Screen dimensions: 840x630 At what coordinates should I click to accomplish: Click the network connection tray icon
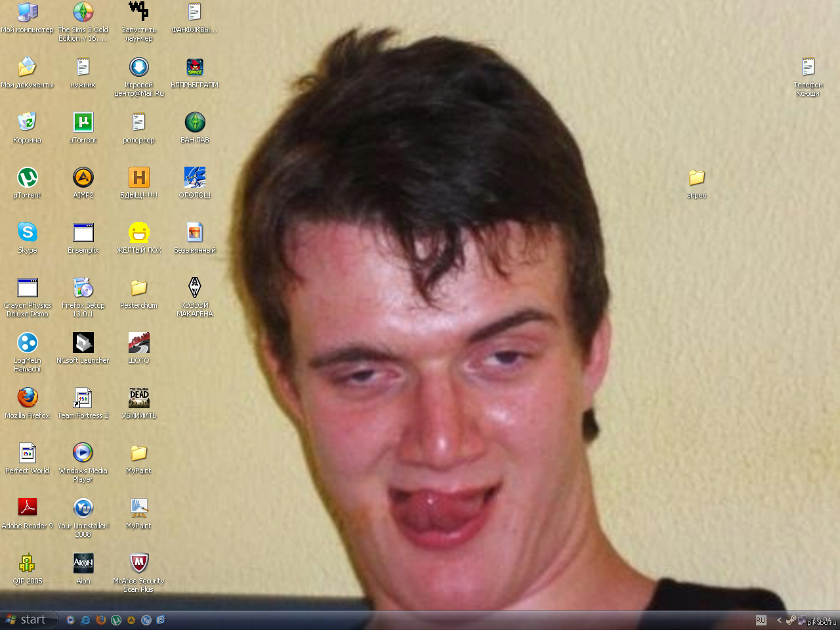[802, 620]
